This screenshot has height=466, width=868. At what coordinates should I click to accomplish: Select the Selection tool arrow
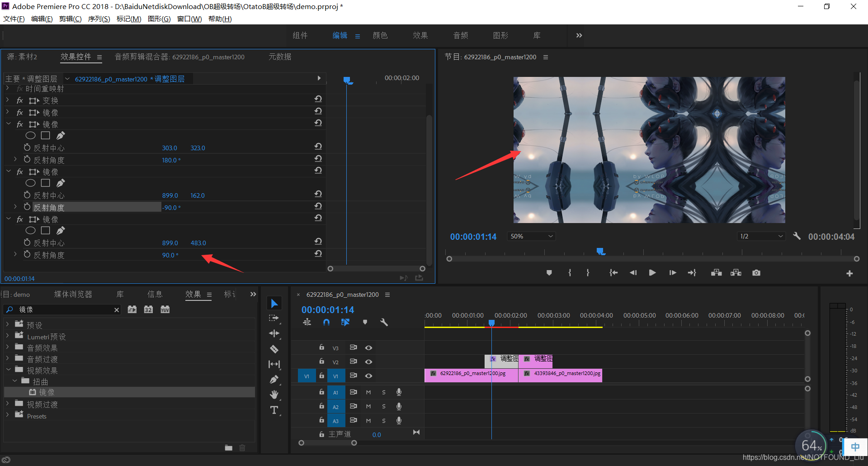[x=274, y=303]
